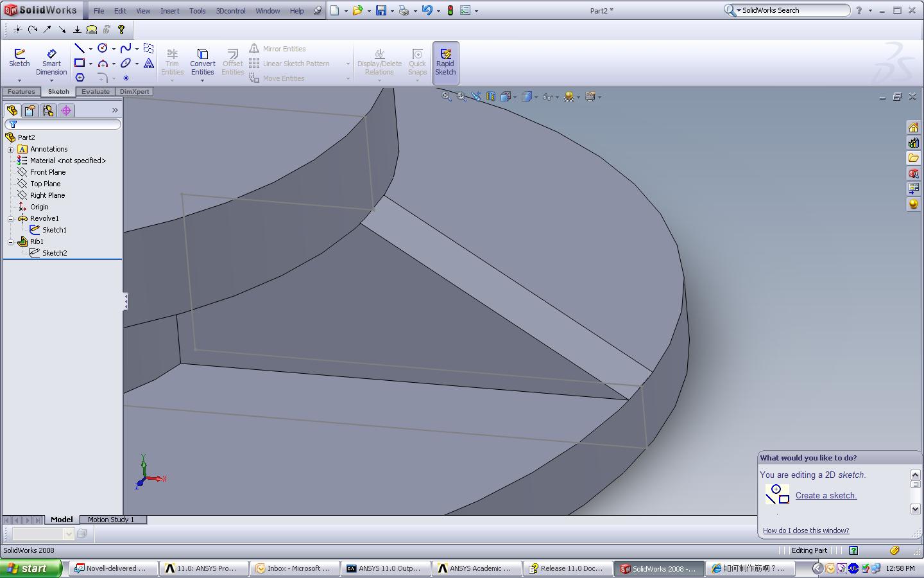This screenshot has height=578, width=924.
Task: Switch to the Motion Study 1 tab
Action: 111,520
